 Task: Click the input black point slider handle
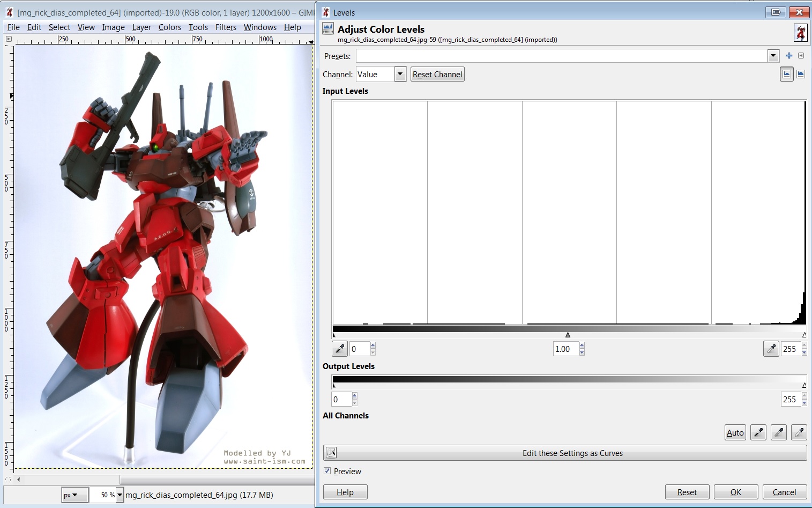pos(334,335)
